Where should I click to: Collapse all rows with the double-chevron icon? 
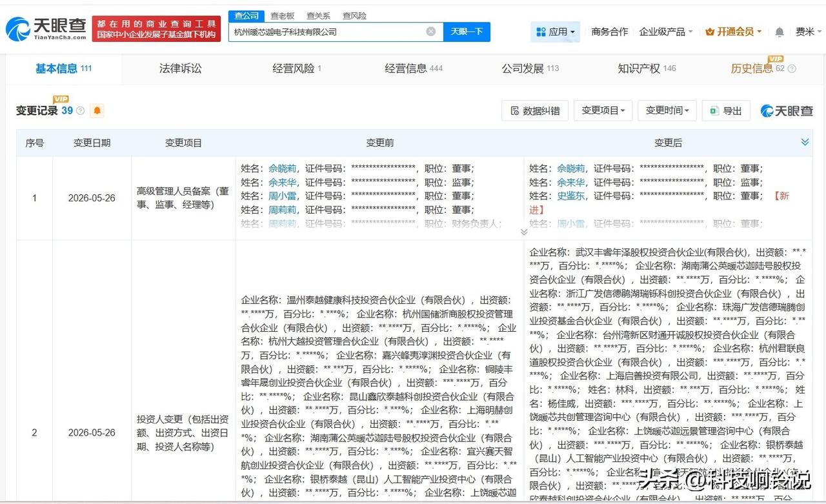(x=805, y=142)
